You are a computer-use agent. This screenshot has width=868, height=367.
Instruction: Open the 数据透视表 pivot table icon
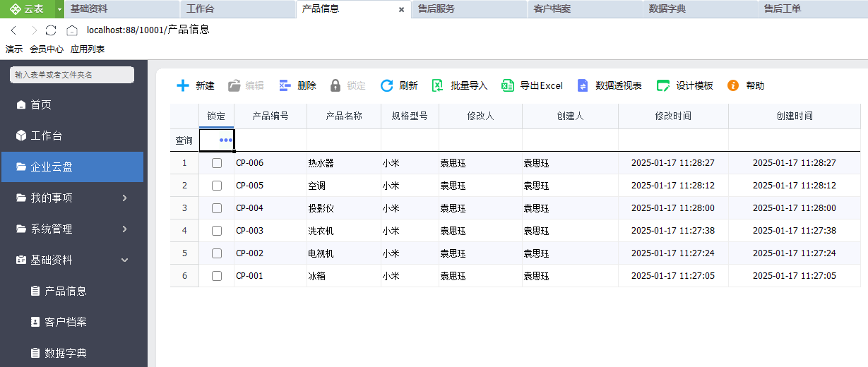point(583,85)
